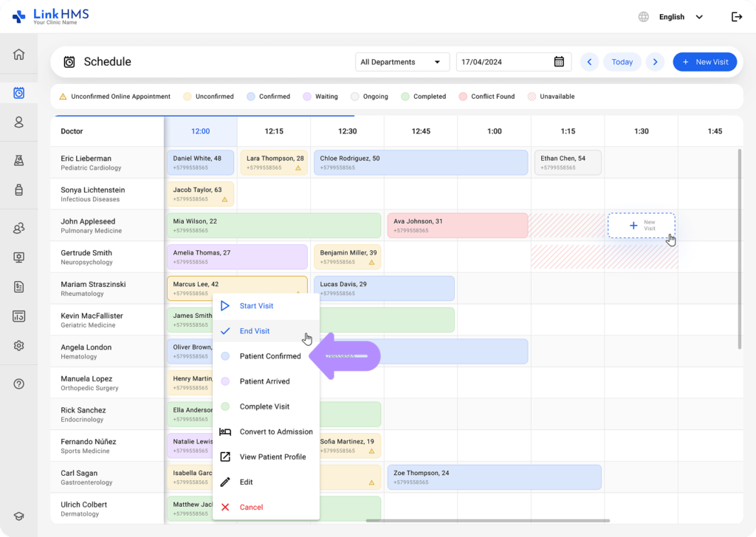This screenshot has height=537, width=756.
Task: Click the blue New Visit button in the header
Action: click(704, 62)
